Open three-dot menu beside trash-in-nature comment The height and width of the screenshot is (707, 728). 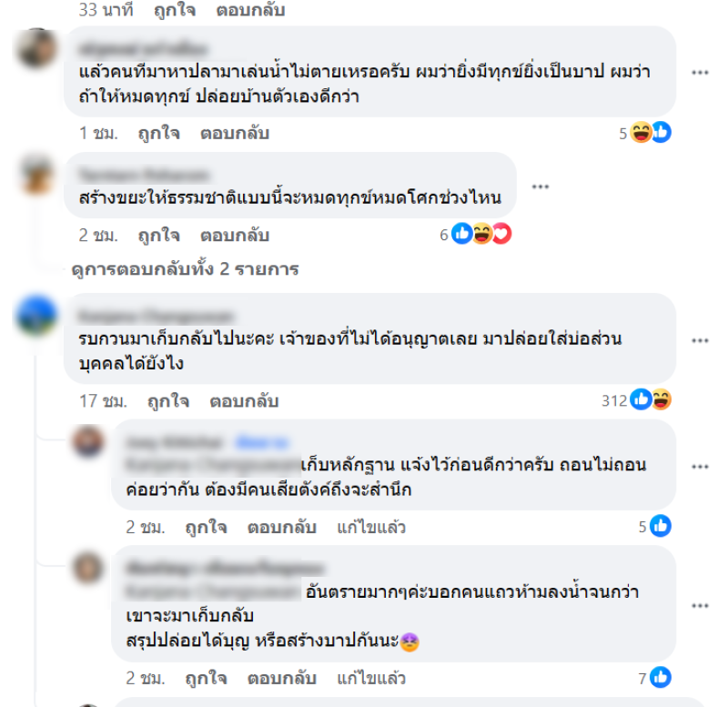541,187
